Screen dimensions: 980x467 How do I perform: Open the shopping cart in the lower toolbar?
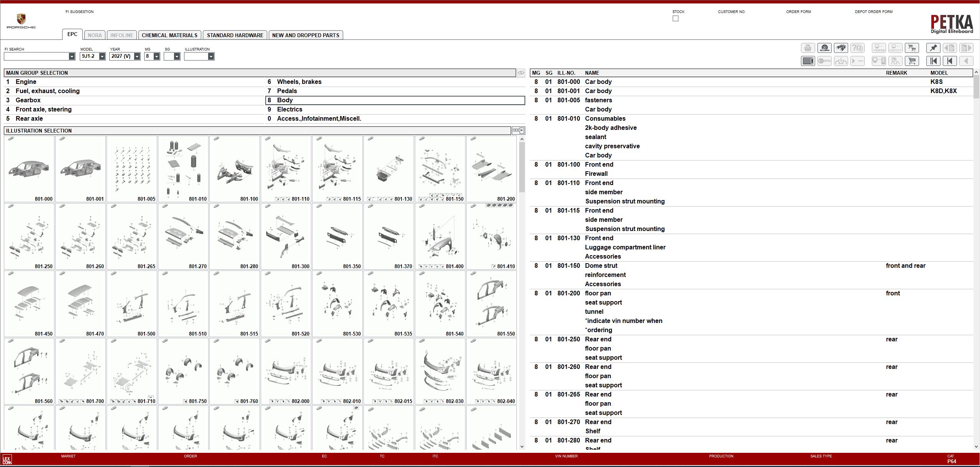(912, 61)
